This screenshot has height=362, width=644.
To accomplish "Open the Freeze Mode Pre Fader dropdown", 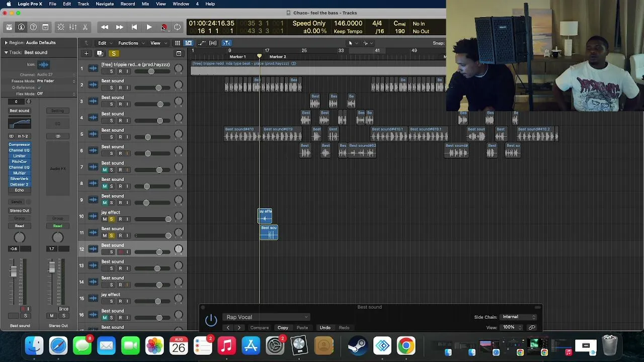I will pyautogui.click(x=56, y=81).
